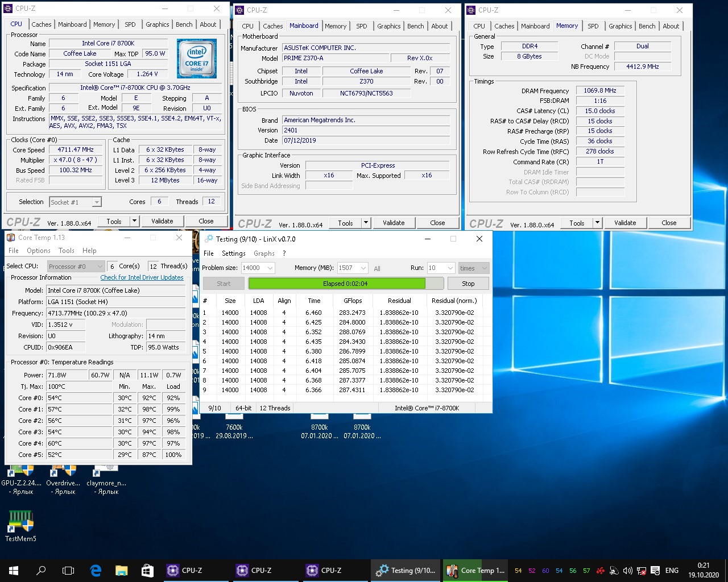Expand the LinX Run count dropdown

click(450, 268)
